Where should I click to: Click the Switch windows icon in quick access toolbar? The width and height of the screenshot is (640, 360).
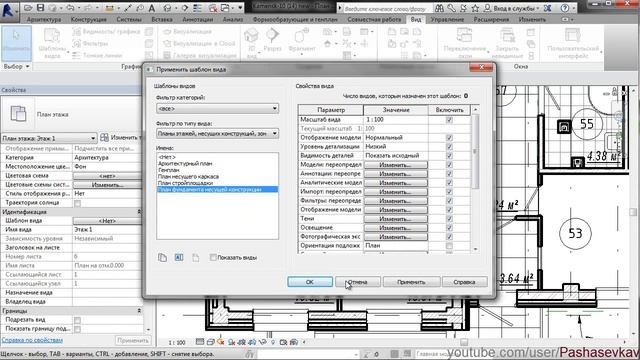[x=225, y=8]
